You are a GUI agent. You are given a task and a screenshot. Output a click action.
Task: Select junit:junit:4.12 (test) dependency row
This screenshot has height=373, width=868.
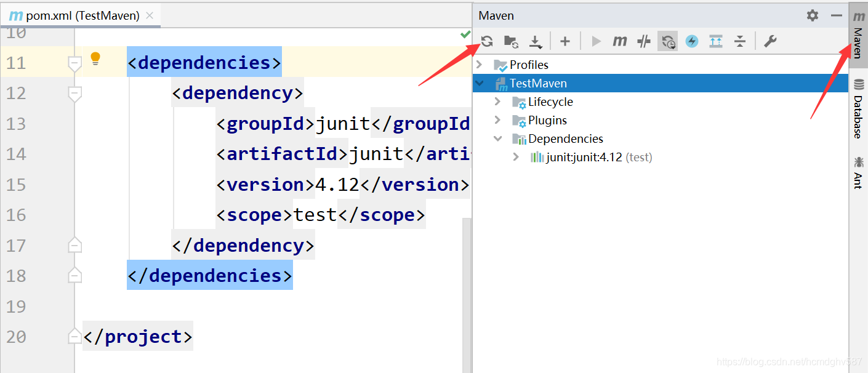599,157
